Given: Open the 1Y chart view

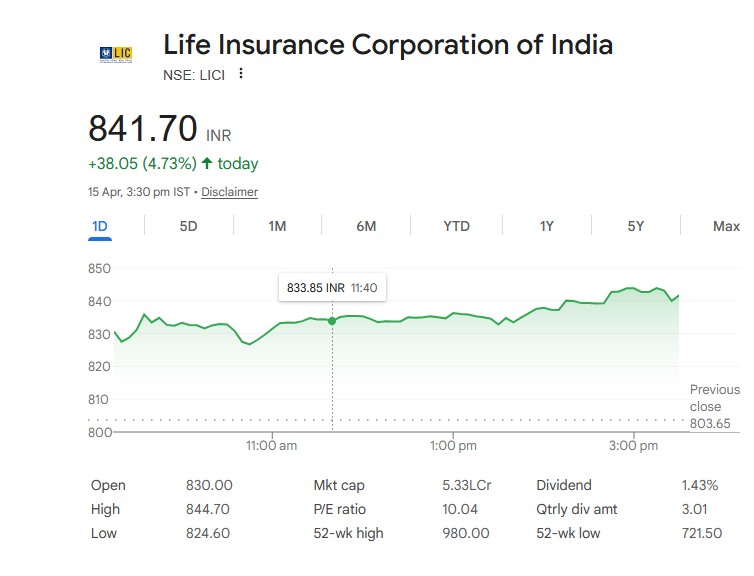Looking at the screenshot, I should click(x=546, y=226).
